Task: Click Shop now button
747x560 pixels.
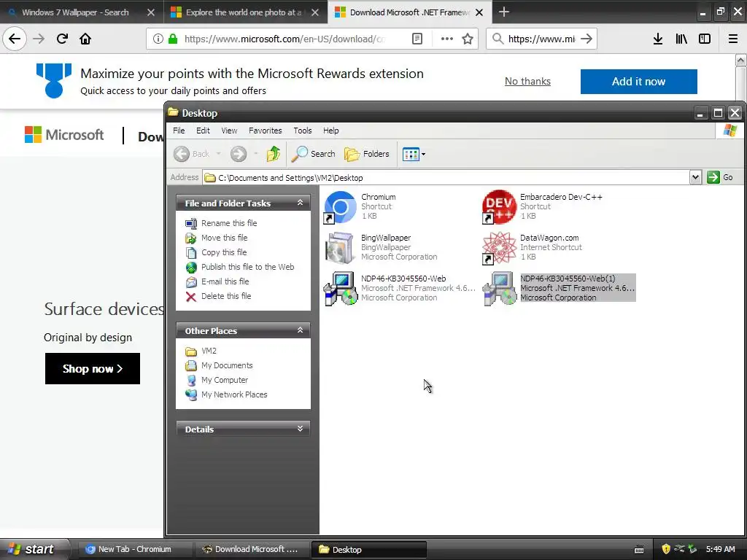Action: tap(93, 368)
